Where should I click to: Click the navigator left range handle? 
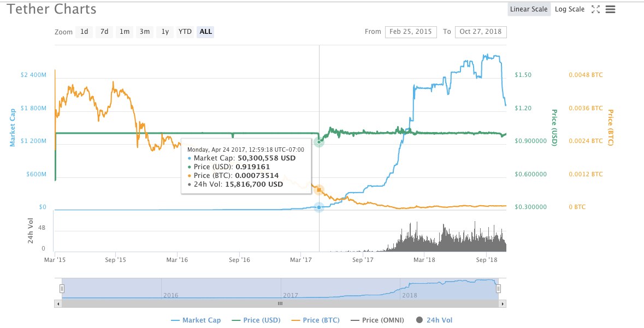(x=62, y=288)
